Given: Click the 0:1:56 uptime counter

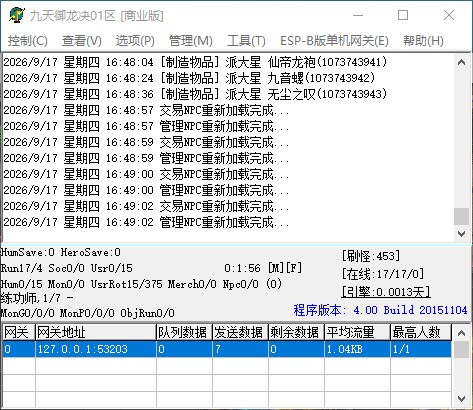Looking at the screenshot, I should (242, 268).
